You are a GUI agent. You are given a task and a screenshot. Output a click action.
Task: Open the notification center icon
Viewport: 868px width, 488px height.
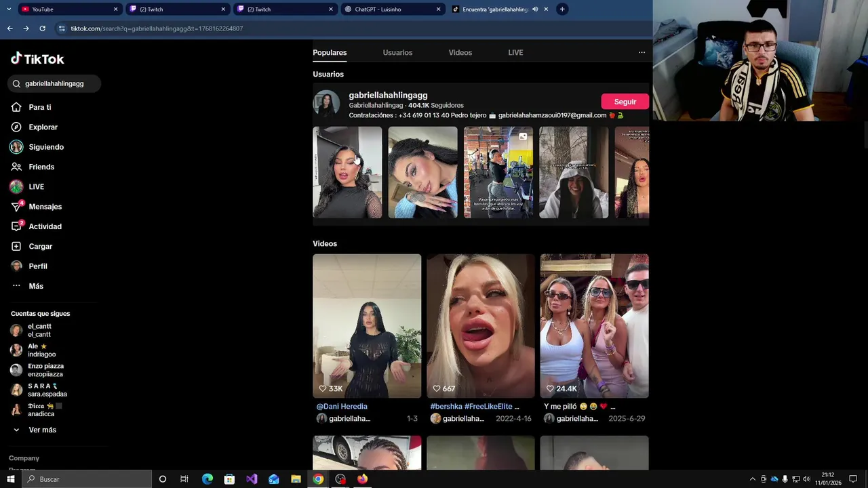tap(853, 479)
